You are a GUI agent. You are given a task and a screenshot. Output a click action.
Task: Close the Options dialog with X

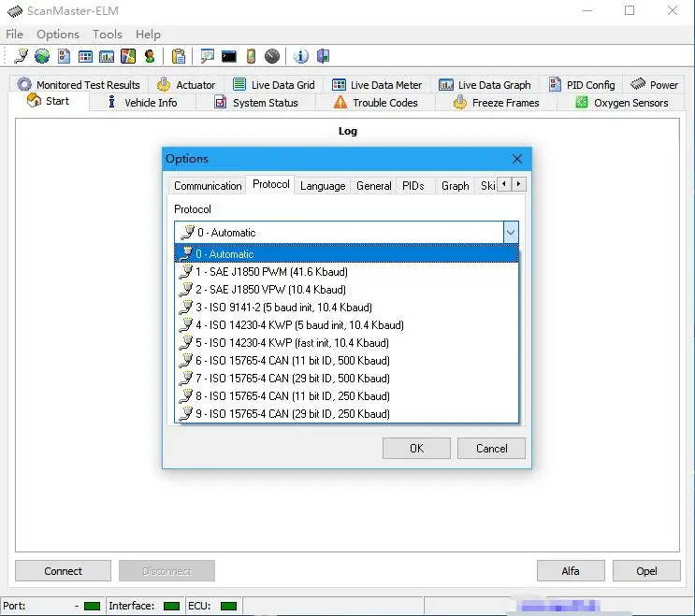coord(517,159)
